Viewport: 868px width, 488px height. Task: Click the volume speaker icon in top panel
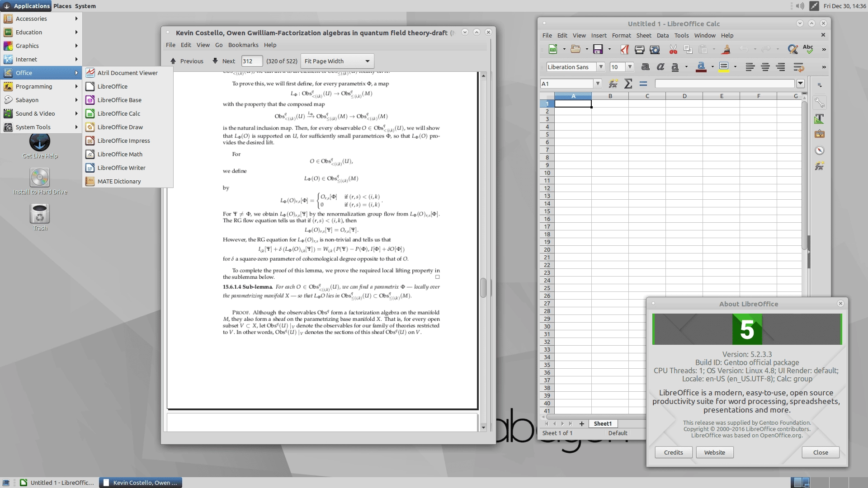click(800, 6)
